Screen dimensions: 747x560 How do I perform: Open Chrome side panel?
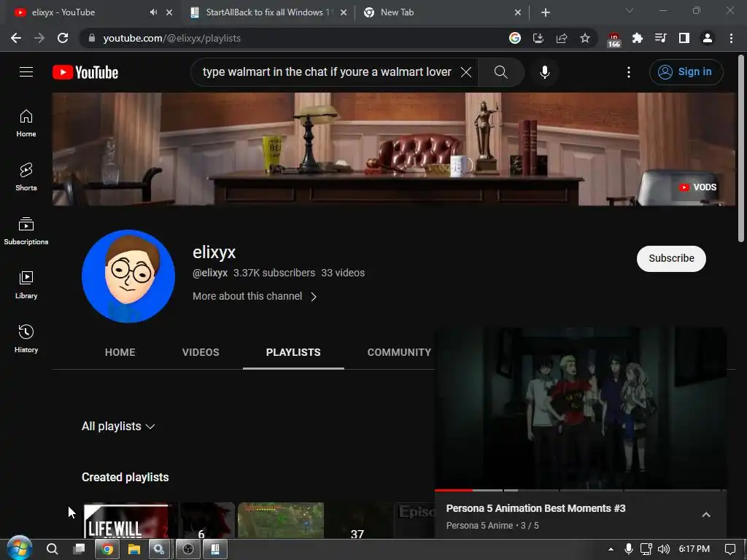(x=684, y=38)
